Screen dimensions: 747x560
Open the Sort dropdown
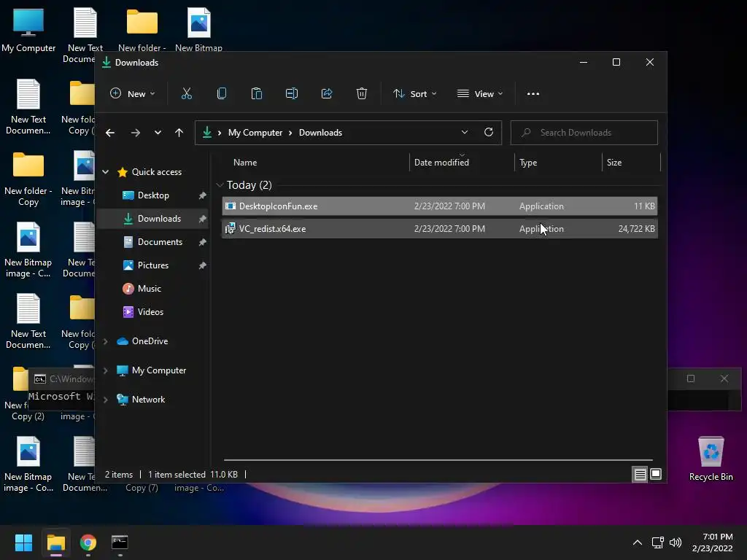414,94
